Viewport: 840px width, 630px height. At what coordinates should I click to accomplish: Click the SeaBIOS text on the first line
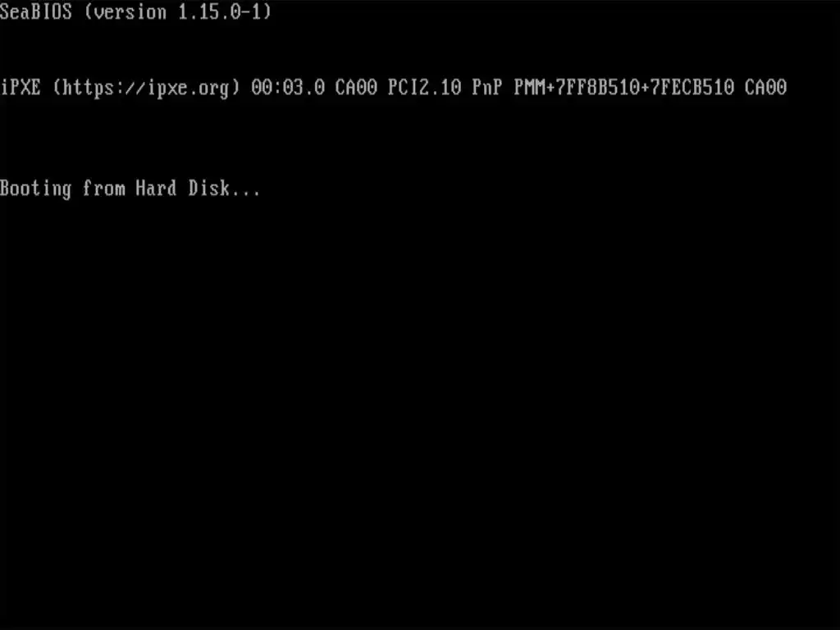(x=36, y=11)
